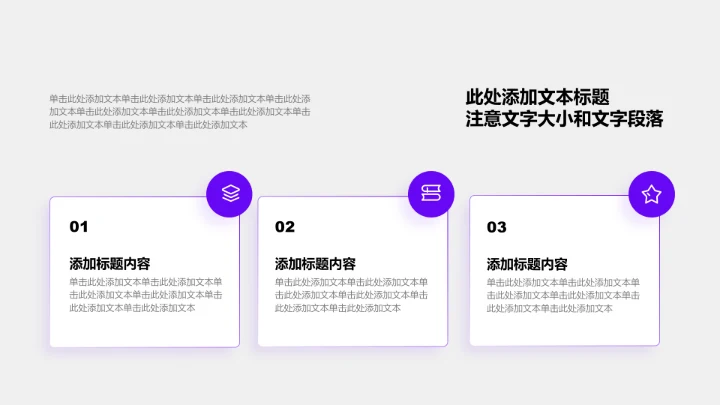Click the 添加标题内容 title in card 03

[x=527, y=264]
